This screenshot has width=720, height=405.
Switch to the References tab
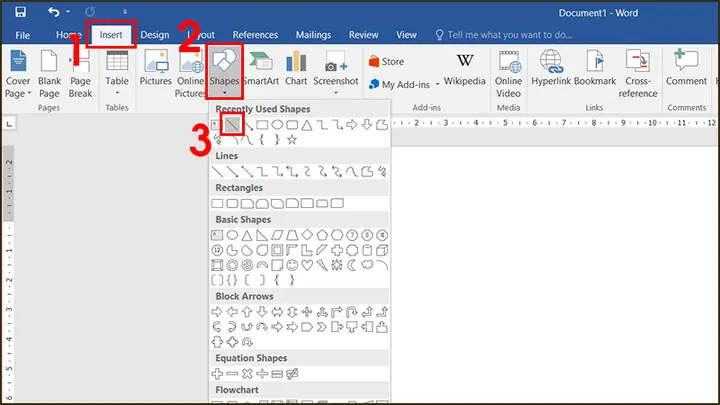pyautogui.click(x=255, y=35)
